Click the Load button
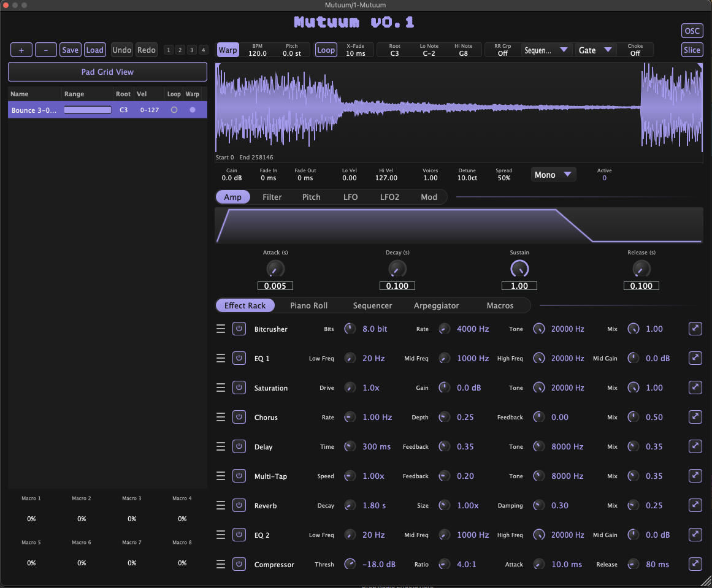This screenshot has height=588, width=712. click(x=95, y=50)
